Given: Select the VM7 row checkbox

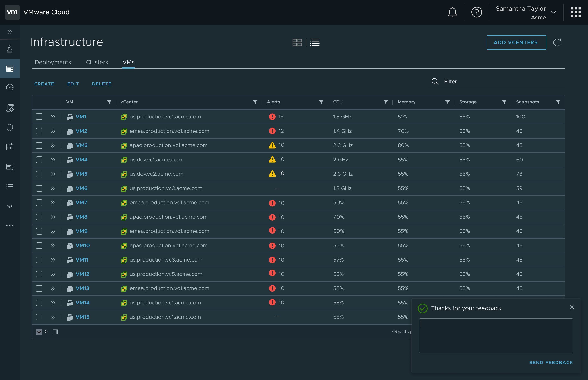Looking at the screenshot, I should tap(39, 203).
